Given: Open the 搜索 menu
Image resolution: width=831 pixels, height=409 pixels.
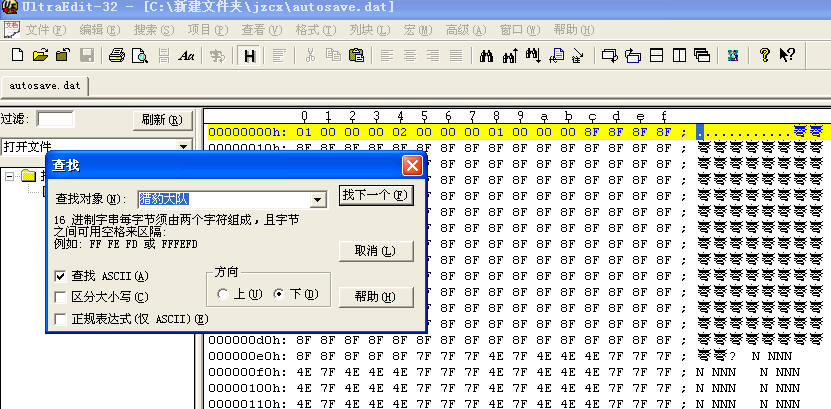Looking at the screenshot, I should (x=154, y=30).
